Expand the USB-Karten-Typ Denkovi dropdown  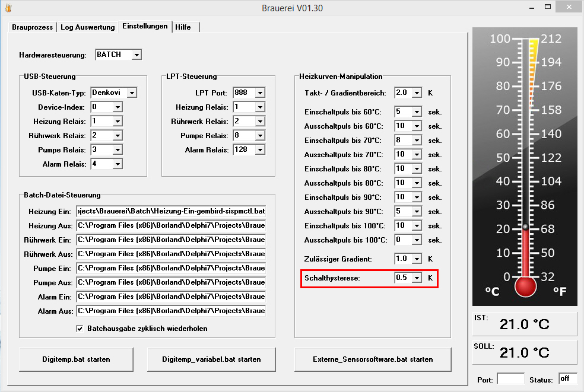coord(132,93)
